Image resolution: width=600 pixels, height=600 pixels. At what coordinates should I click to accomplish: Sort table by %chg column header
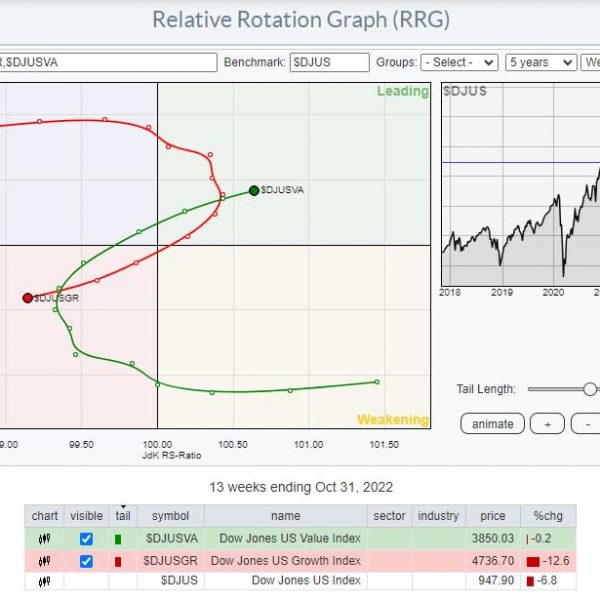pyautogui.click(x=548, y=515)
